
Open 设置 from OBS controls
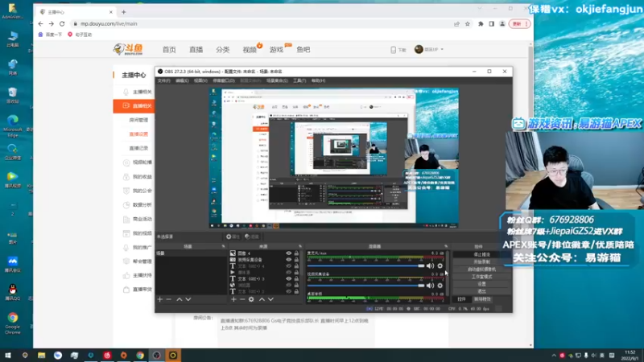481,284
